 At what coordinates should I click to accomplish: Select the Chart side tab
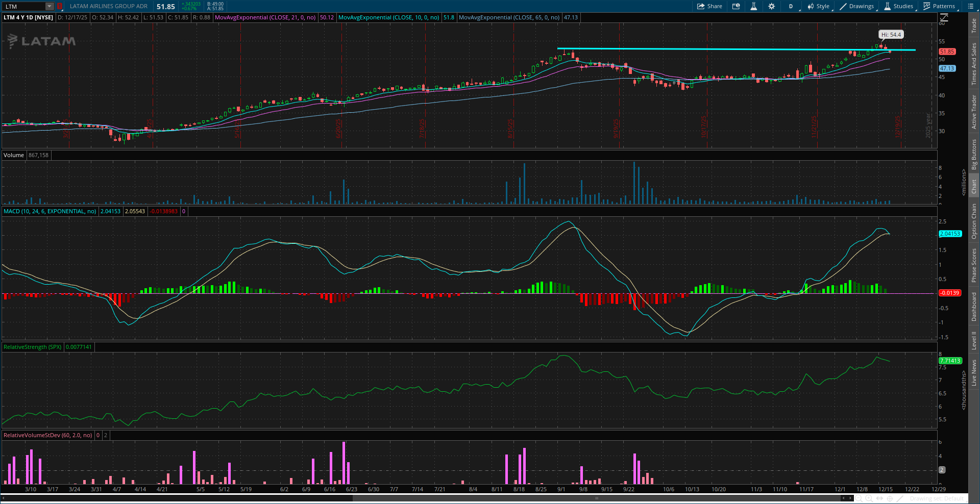click(974, 186)
